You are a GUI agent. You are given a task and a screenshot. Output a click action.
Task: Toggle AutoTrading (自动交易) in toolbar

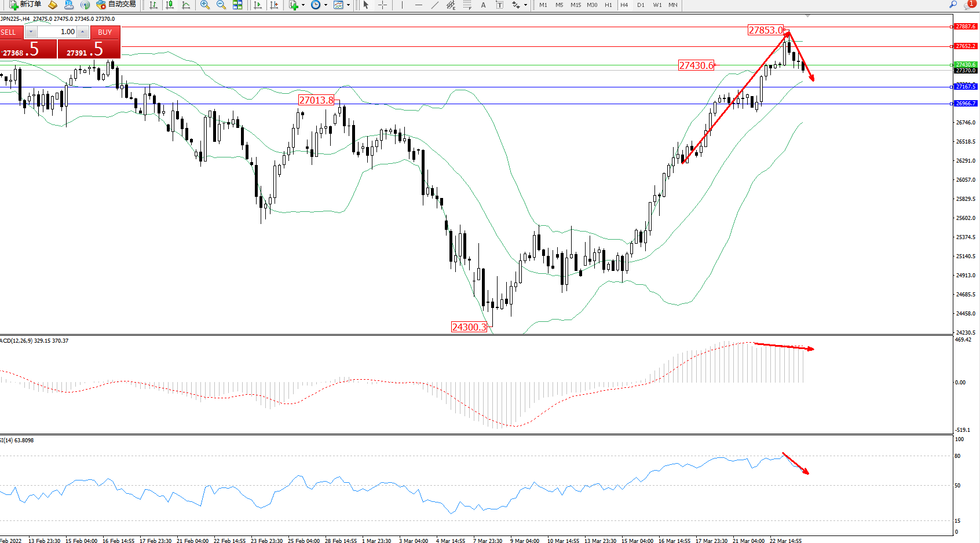[x=116, y=5]
